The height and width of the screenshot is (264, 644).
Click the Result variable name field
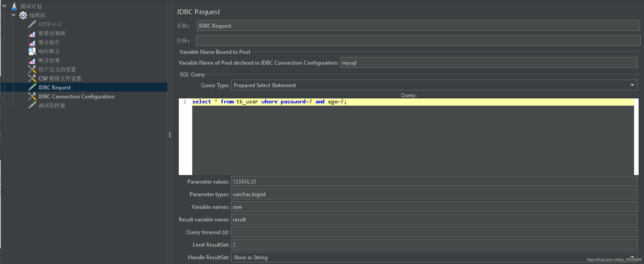coord(434,219)
